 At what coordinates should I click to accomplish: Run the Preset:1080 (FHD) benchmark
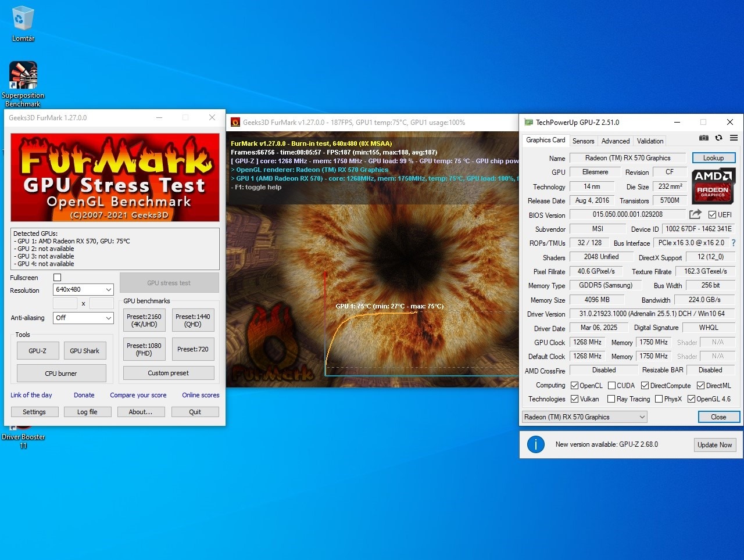(144, 349)
